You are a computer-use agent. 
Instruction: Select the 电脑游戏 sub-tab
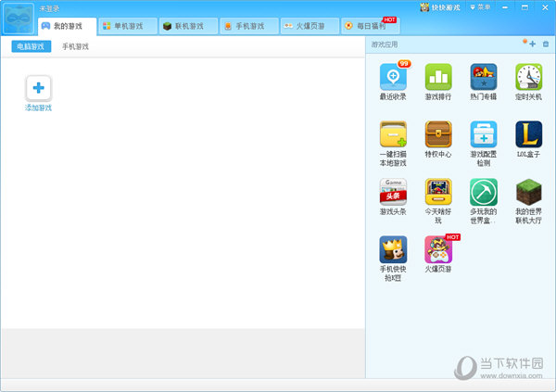(x=32, y=46)
